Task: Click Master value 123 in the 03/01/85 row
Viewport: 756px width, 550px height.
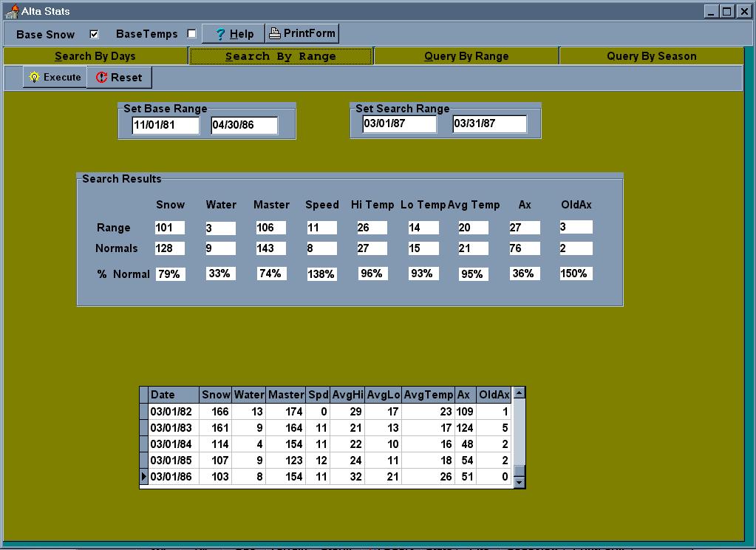Action: click(x=286, y=461)
